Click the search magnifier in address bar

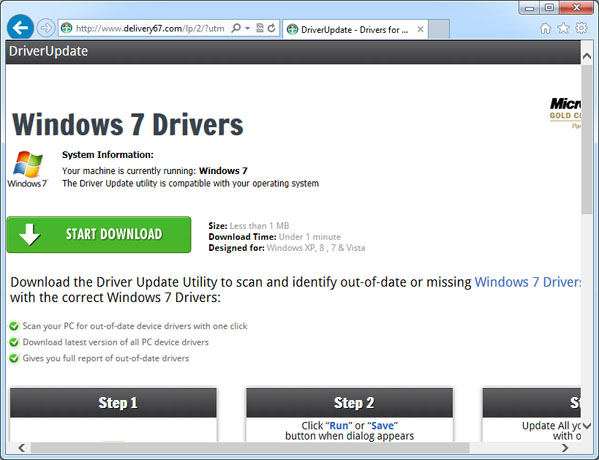pos(236,28)
